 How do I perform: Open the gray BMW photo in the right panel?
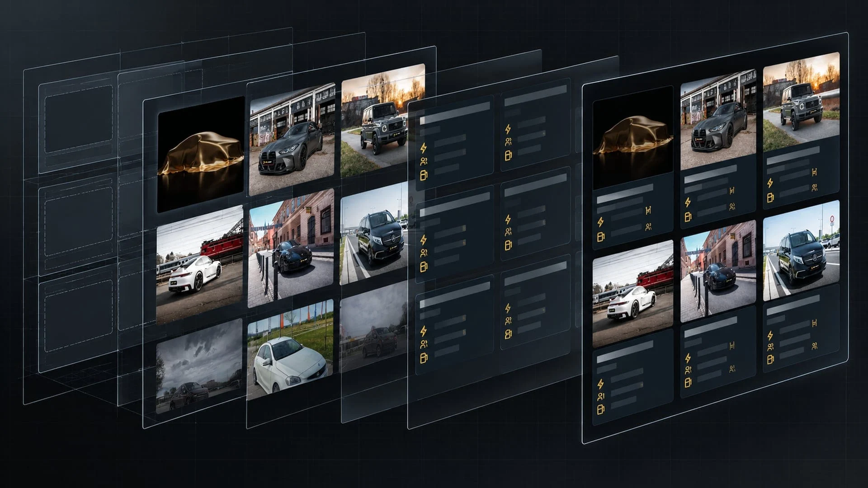(x=718, y=119)
